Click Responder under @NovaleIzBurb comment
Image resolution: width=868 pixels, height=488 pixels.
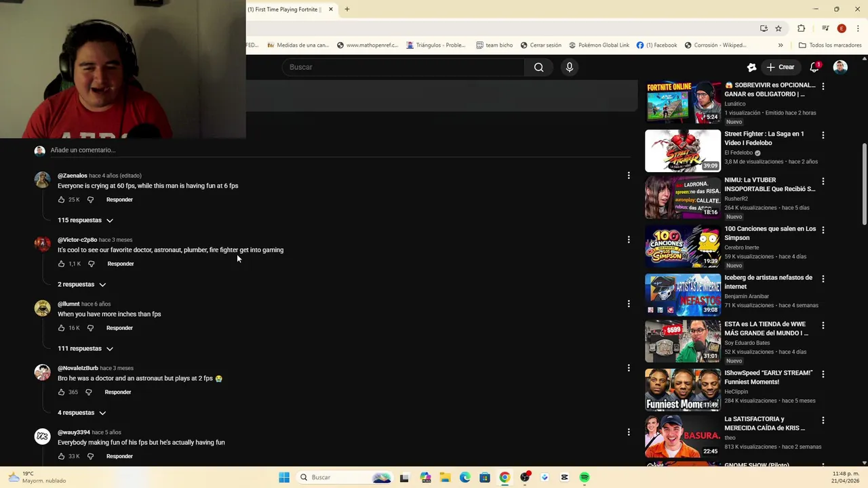[x=118, y=392]
